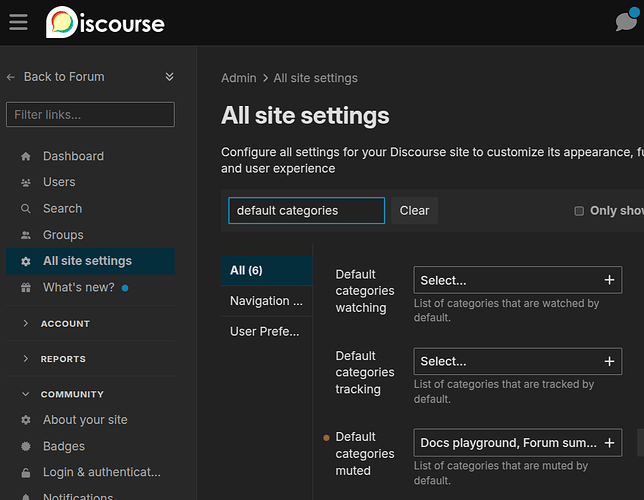The width and height of the screenshot is (644, 500).
Task: Toggle the Only show checkbox
Action: (x=579, y=211)
